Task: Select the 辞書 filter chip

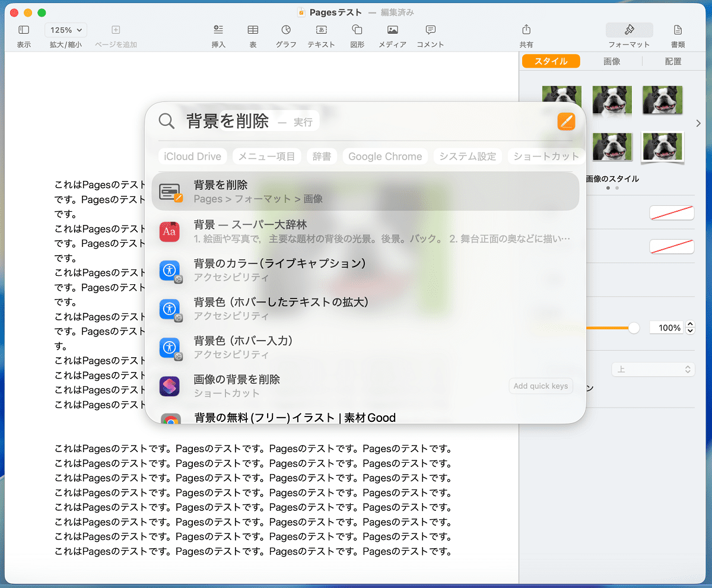Action: (x=322, y=157)
